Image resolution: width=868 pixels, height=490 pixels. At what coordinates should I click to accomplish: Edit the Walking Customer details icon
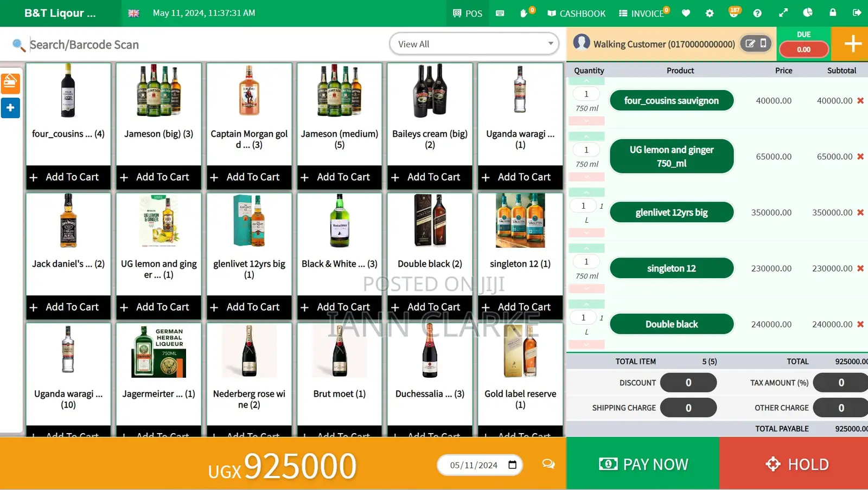coord(750,43)
